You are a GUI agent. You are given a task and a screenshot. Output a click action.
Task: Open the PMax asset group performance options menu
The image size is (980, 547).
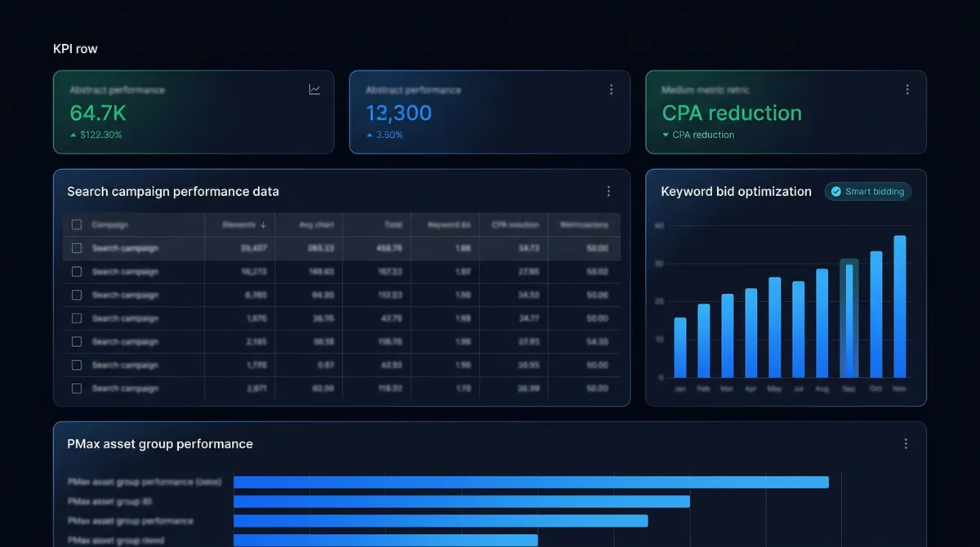click(x=905, y=443)
